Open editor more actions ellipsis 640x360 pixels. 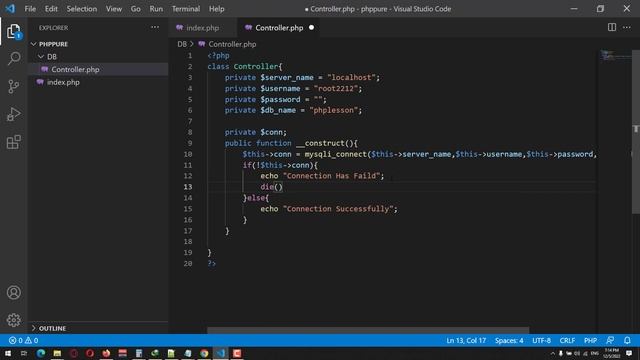(627, 27)
